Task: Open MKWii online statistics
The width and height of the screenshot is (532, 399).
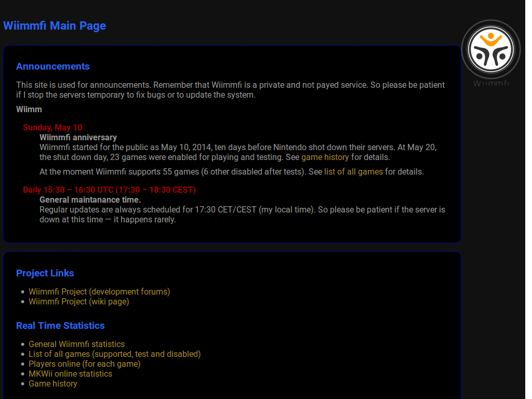Action: point(70,374)
